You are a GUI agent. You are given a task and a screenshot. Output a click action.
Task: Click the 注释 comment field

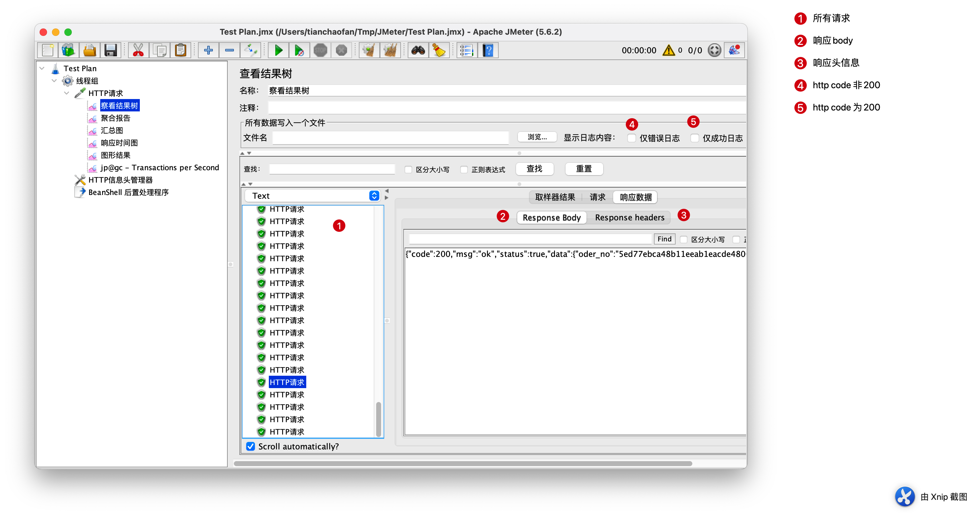tap(507, 108)
